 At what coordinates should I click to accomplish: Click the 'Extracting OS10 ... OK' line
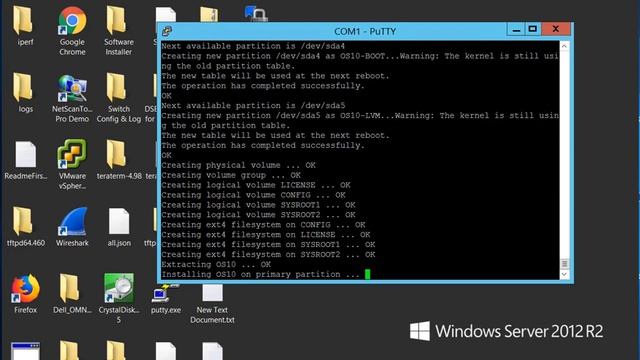pos(216,264)
